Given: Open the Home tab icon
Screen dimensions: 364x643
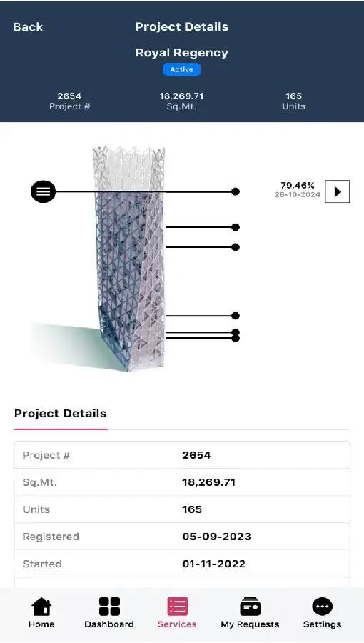Looking at the screenshot, I should pos(41,607).
